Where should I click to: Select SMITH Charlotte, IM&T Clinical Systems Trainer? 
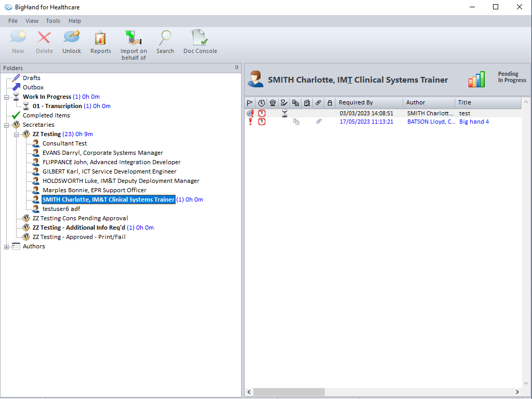click(109, 199)
